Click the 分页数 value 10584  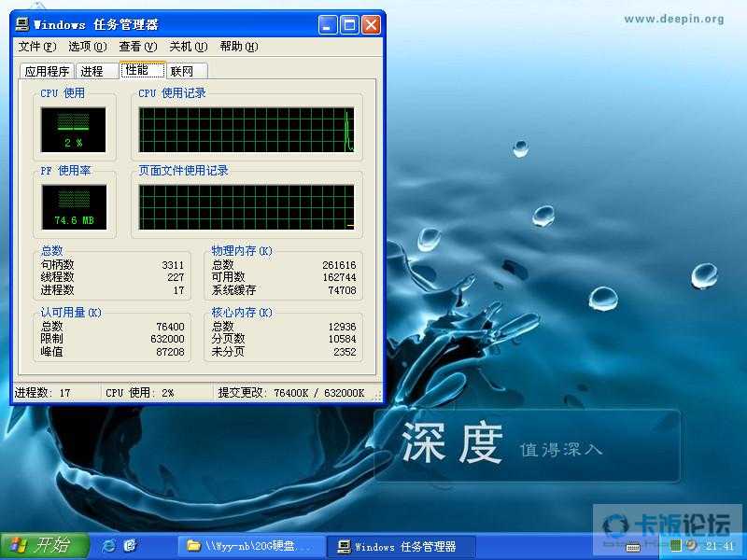(x=342, y=339)
